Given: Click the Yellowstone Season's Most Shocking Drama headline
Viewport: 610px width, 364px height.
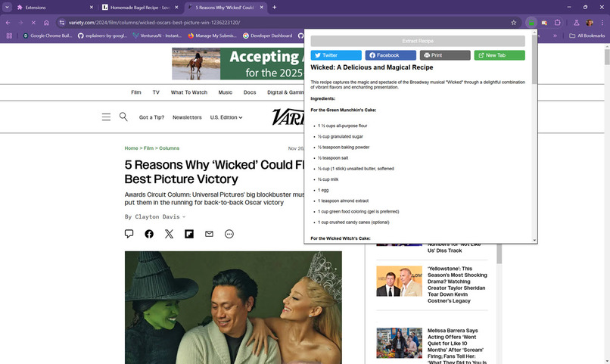Looking at the screenshot, I should point(457,285).
